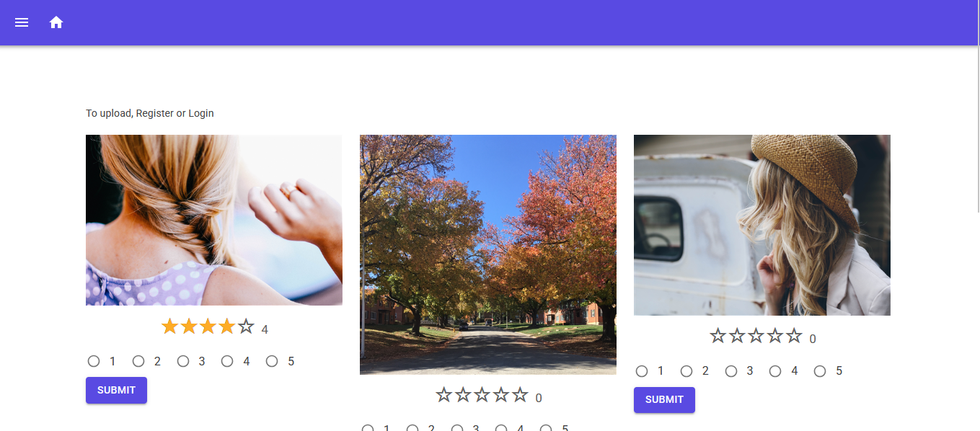Click third star under straw hat photo
The height and width of the screenshot is (431, 980).
[756, 336]
